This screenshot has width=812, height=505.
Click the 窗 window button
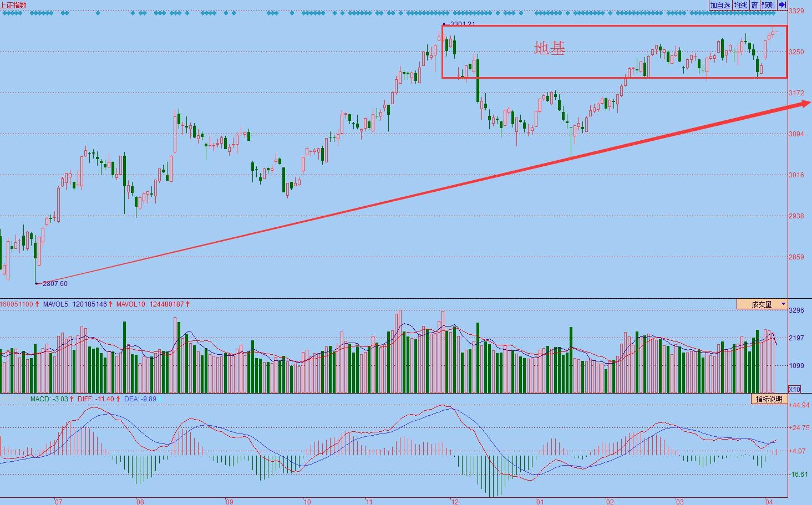coord(754,5)
